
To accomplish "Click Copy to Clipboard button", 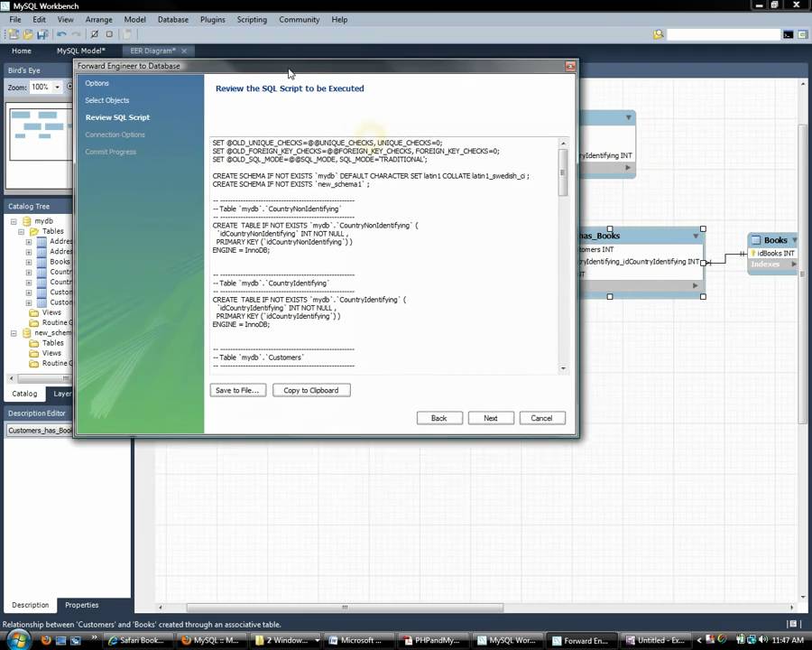I will click(311, 390).
